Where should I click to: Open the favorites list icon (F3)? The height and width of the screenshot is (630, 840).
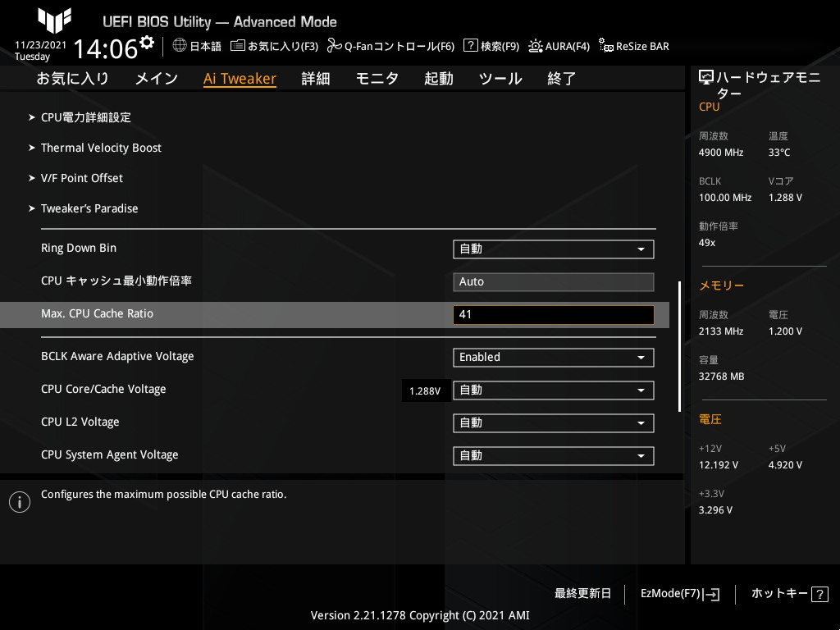(237, 46)
